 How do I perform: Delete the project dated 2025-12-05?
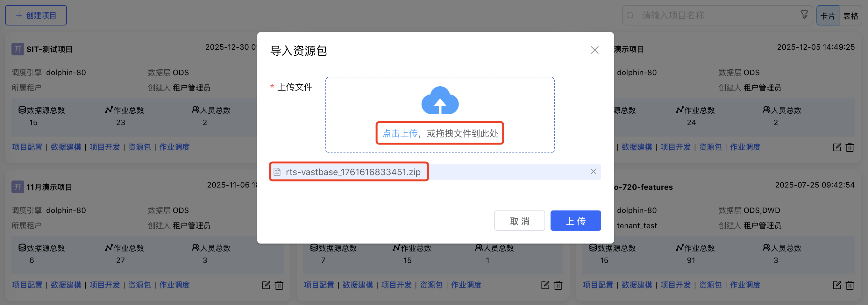click(x=850, y=147)
